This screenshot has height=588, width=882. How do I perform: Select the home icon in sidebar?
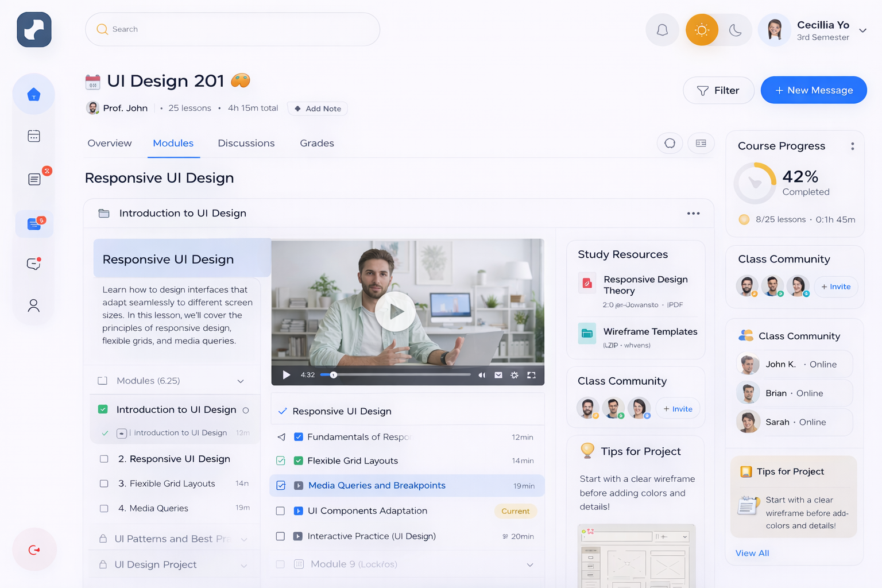[x=34, y=94]
